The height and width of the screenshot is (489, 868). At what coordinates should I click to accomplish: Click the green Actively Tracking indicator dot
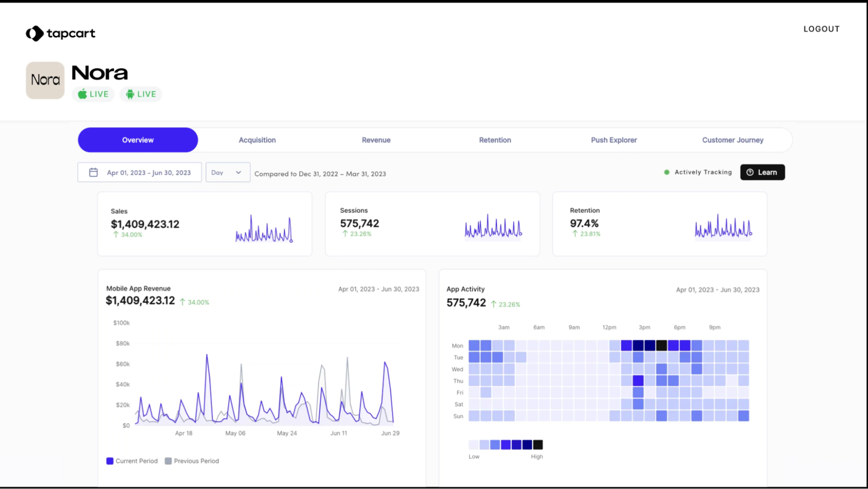click(x=667, y=172)
